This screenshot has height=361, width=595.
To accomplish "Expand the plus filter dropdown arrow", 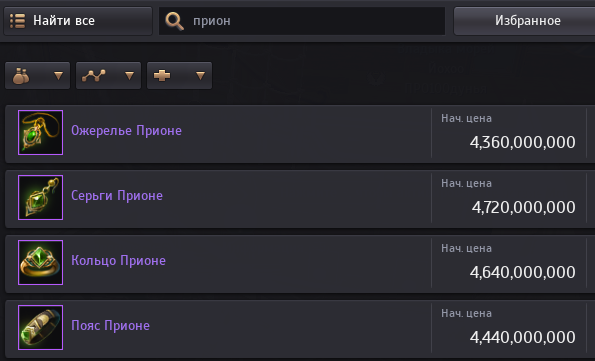I will point(200,76).
